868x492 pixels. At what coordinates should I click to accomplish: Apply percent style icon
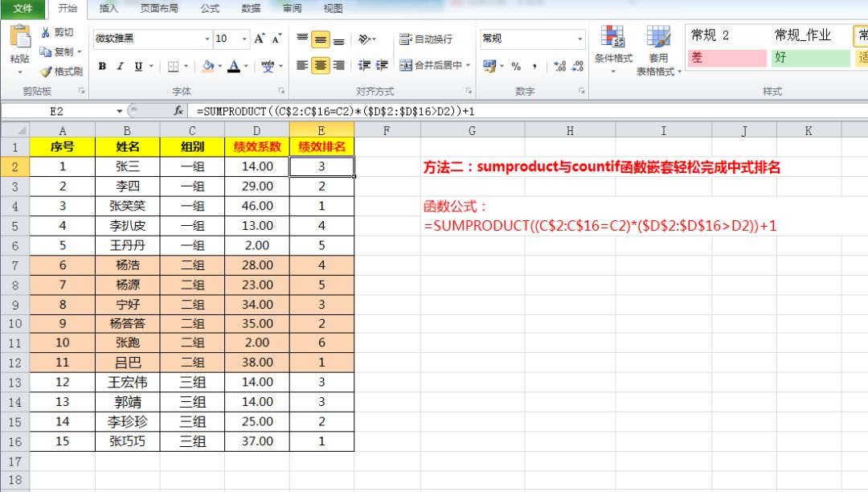point(516,67)
